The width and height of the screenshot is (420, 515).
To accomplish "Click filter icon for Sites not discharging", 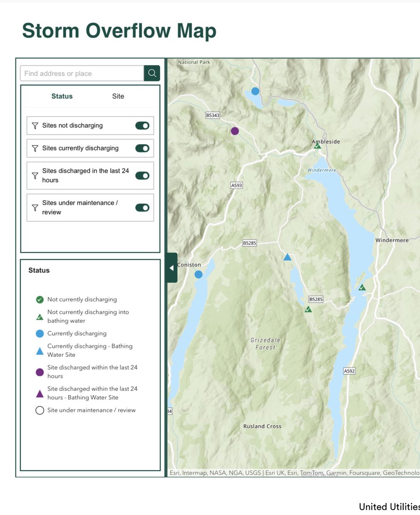I will pos(35,126).
